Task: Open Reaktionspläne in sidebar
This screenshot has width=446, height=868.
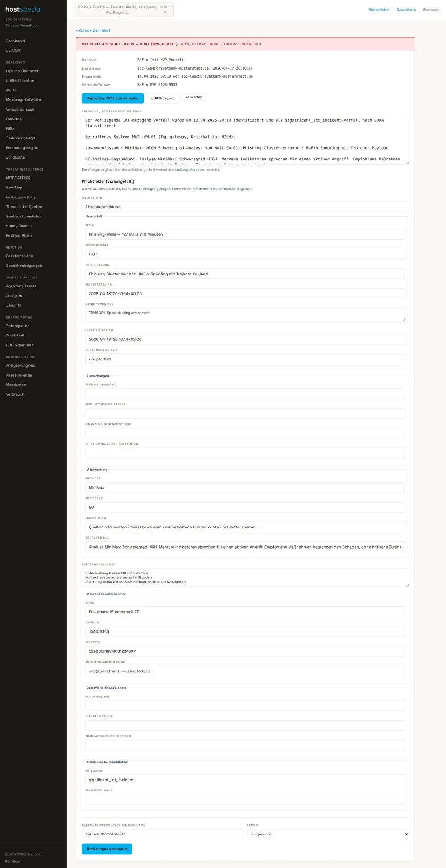Action: 20,256
